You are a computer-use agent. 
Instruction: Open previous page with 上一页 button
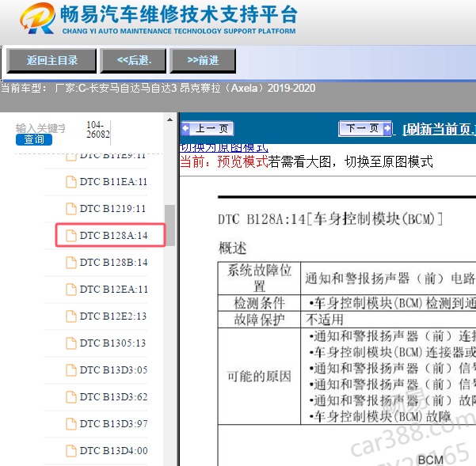208,128
